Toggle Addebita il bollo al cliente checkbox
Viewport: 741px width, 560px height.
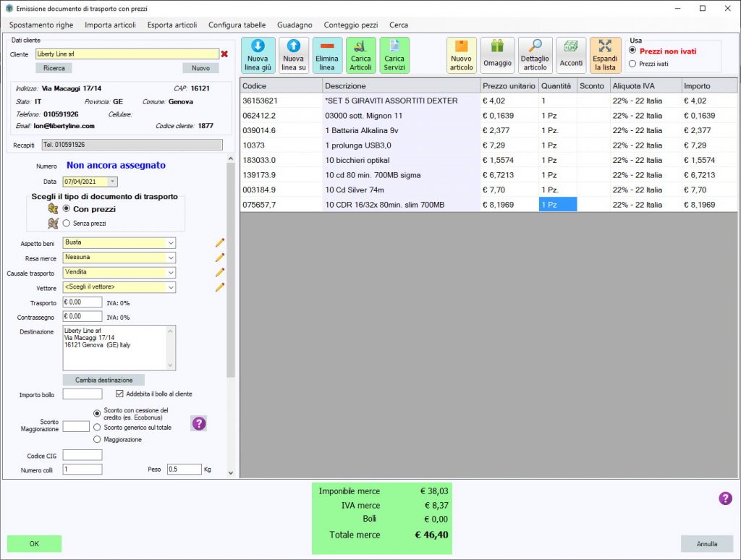tap(120, 394)
